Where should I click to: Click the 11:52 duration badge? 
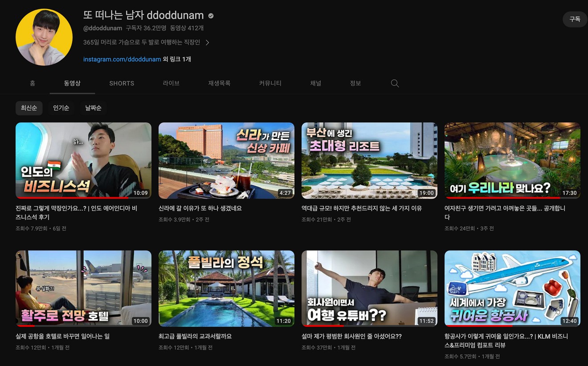426,321
